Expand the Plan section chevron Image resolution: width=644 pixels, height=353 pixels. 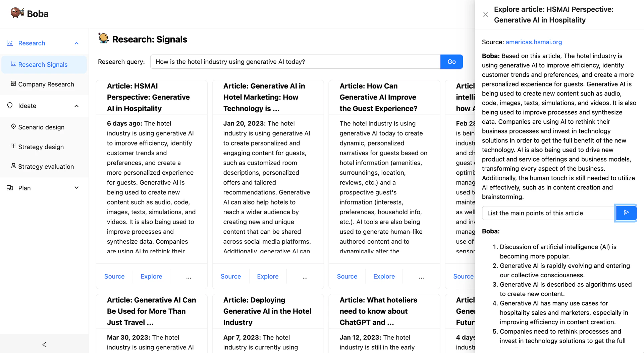point(76,188)
